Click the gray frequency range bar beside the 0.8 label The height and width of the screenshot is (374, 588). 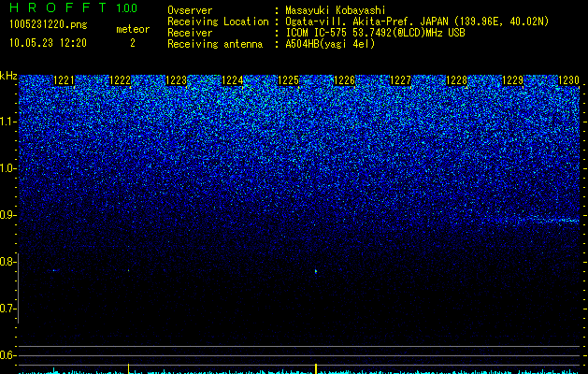pyautogui.click(x=18, y=288)
